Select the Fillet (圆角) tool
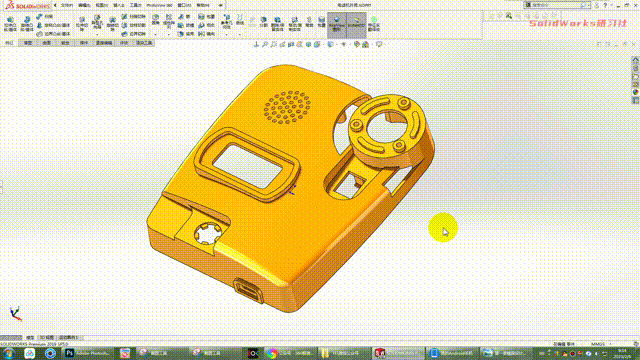This screenshot has width=640, height=360. pyautogui.click(x=156, y=20)
